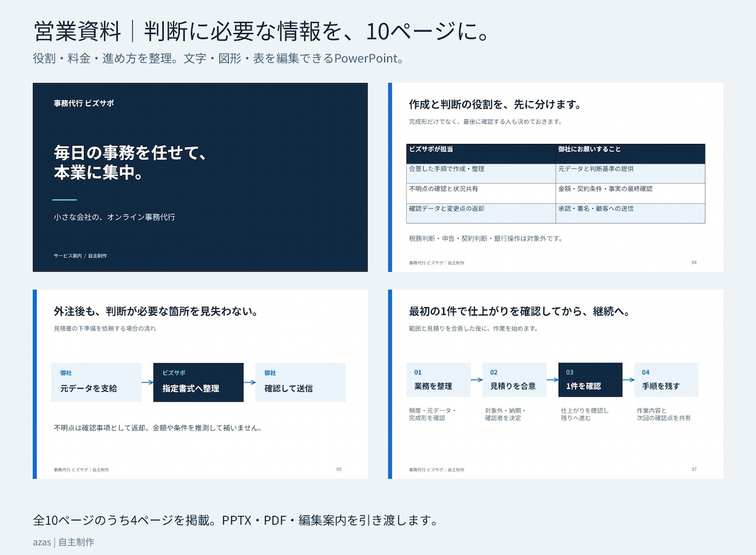The image size is (756, 555).
Task: Click the cell 不明点の確認と状況共有
Action: [x=481, y=193]
